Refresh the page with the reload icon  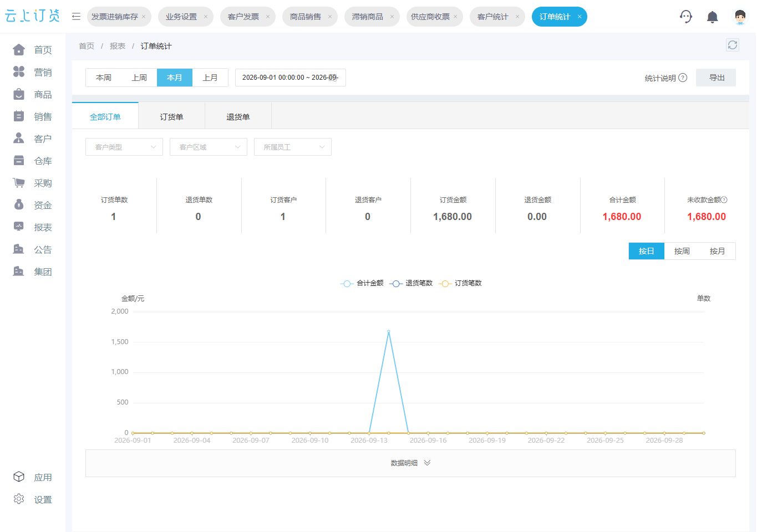(x=733, y=45)
